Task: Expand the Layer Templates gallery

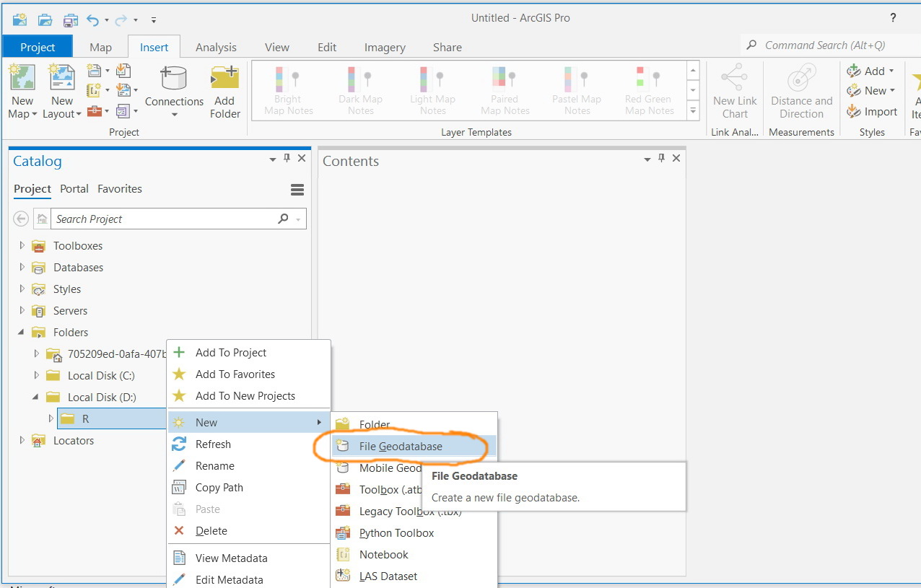Action: pos(694,111)
